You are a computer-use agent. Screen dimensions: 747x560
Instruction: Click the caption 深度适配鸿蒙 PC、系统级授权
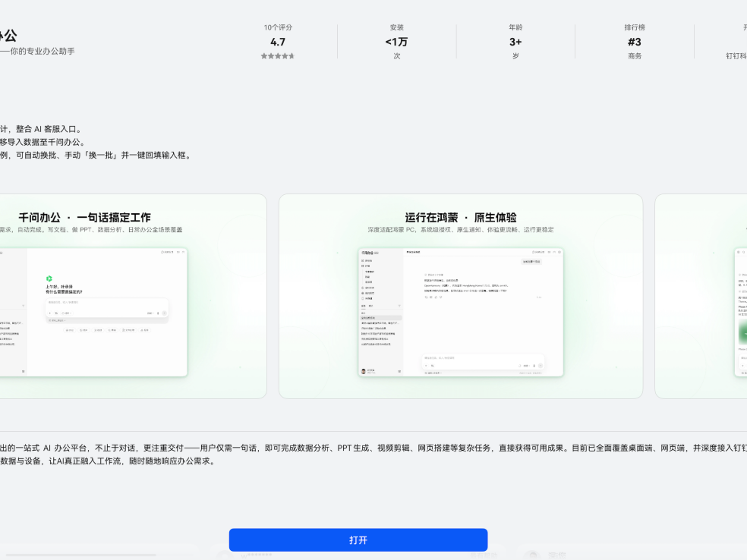[461, 229]
